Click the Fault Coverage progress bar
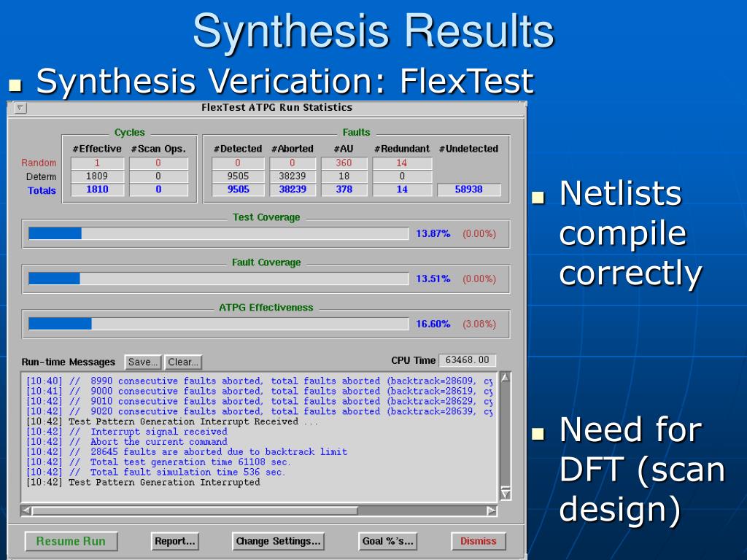The height and width of the screenshot is (560, 747). 219,279
